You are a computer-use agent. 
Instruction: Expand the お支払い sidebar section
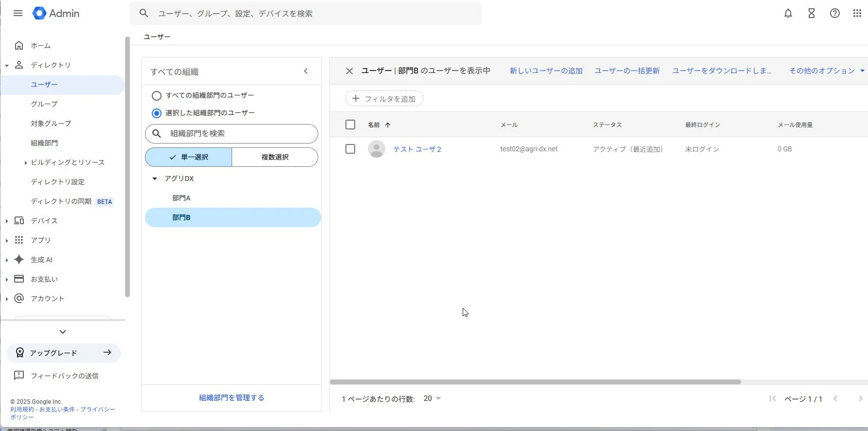click(7, 279)
